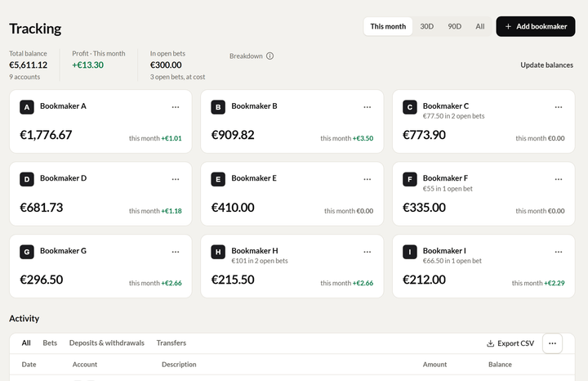The width and height of the screenshot is (588, 381).
Task: Open Activity table more options menu
Action: pos(552,343)
